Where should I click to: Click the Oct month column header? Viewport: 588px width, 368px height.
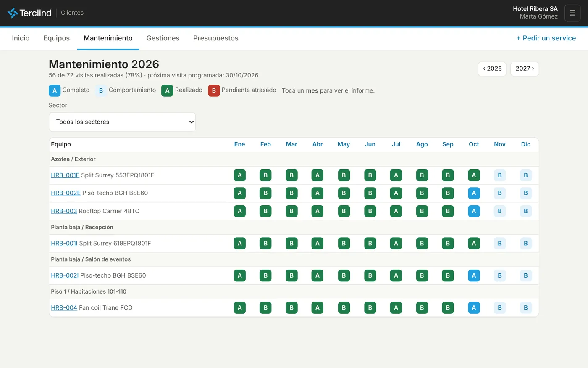[x=474, y=144]
